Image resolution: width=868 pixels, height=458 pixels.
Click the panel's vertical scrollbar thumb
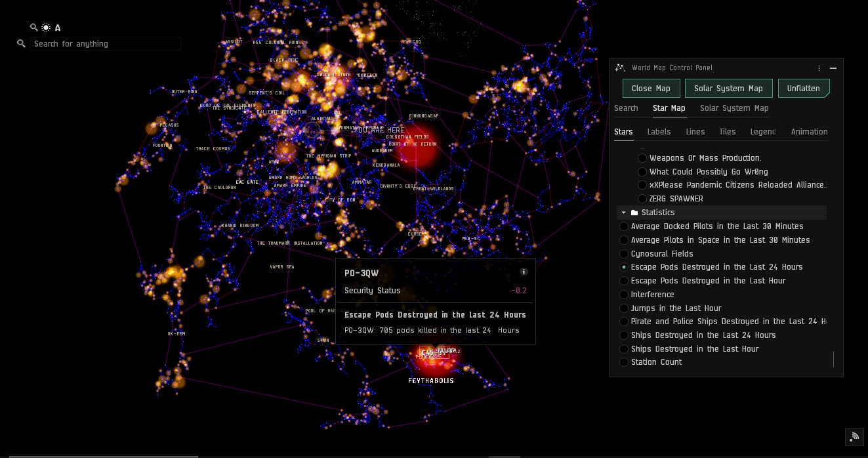coord(833,359)
